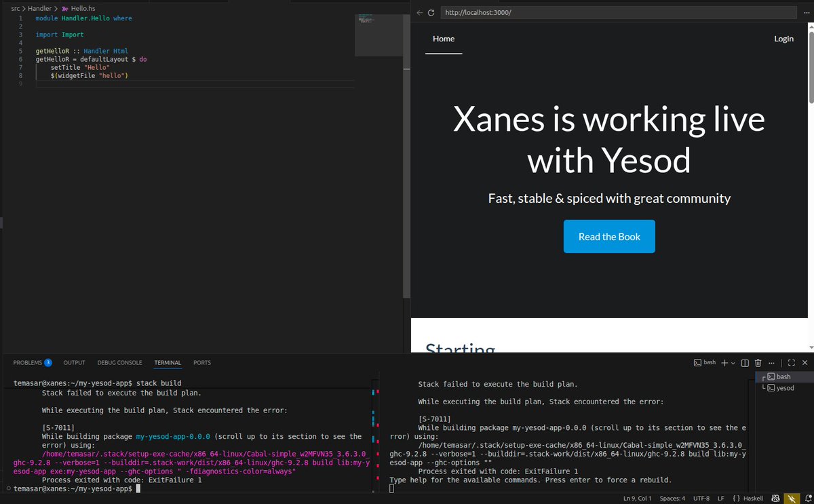Reload the localhost preview page
The image size is (814, 504).
tap(431, 13)
